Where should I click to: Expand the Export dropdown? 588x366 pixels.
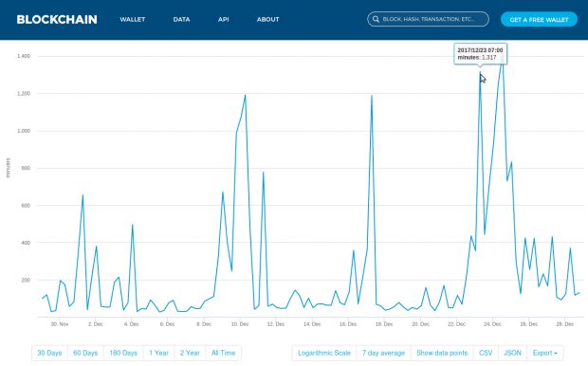[x=545, y=353]
